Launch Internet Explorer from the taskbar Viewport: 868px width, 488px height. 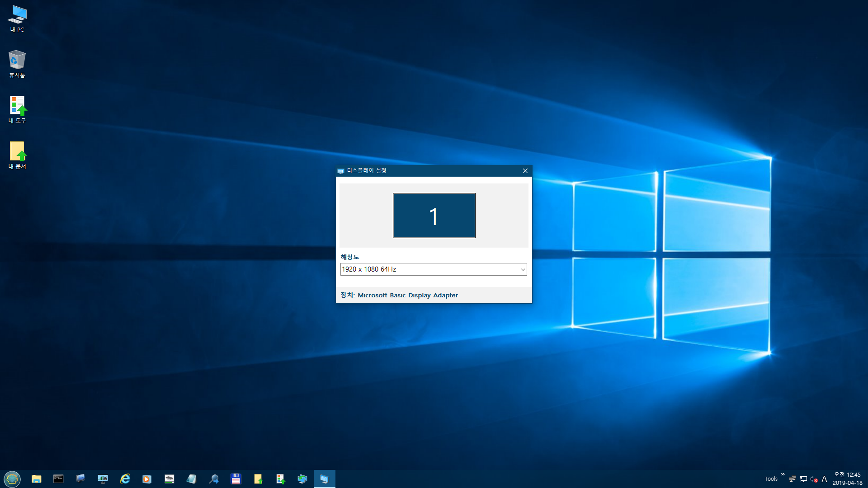click(125, 479)
